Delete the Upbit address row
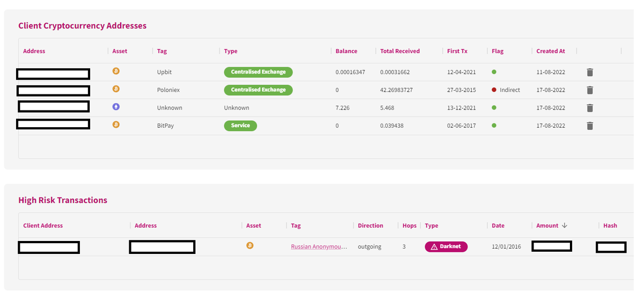 pos(590,72)
